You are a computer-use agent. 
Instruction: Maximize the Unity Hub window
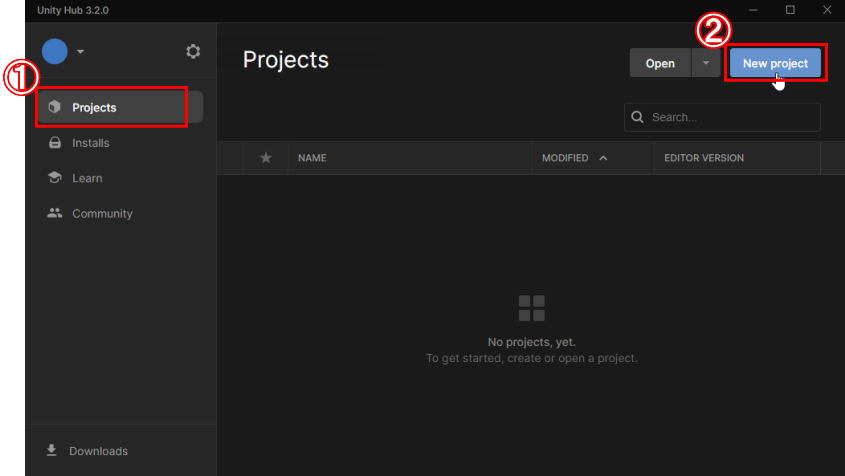[790, 10]
